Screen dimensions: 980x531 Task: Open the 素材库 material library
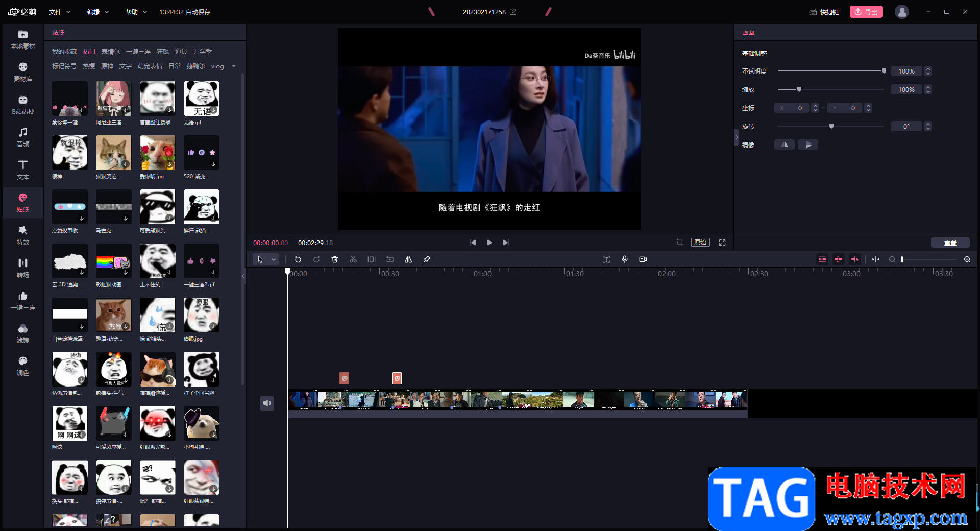pyautogui.click(x=23, y=73)
